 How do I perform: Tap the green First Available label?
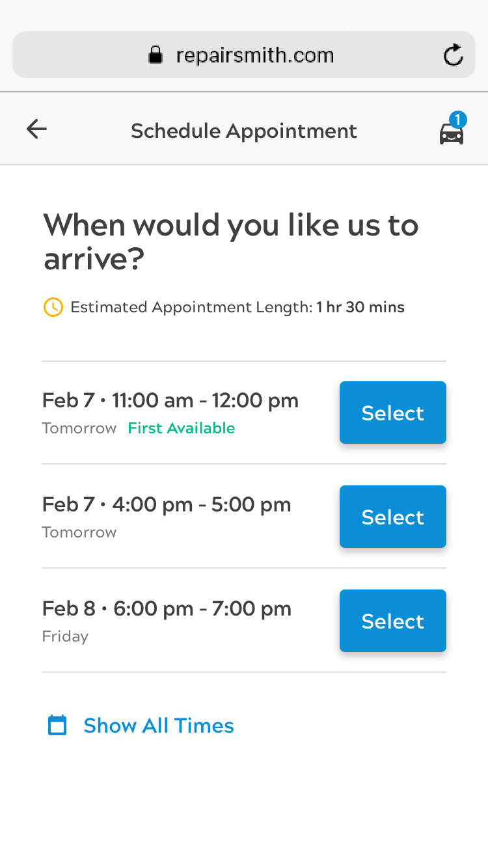[181, 428]
